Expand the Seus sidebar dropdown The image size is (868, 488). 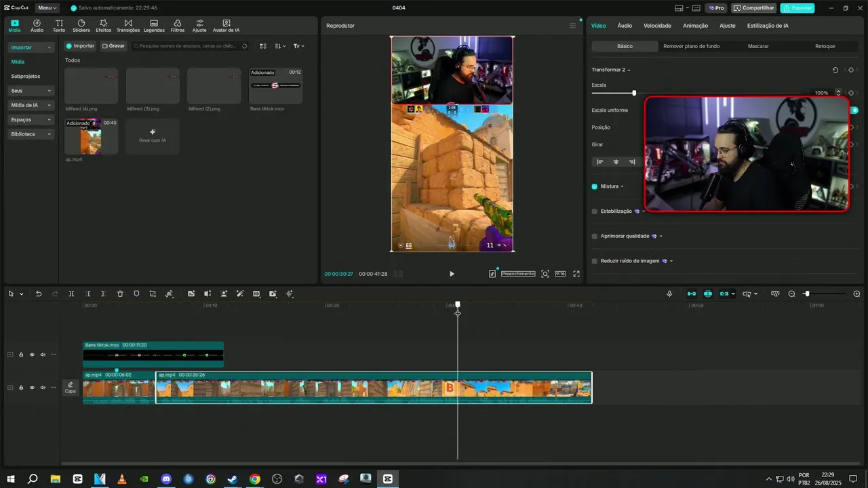(x=31, y=91)
